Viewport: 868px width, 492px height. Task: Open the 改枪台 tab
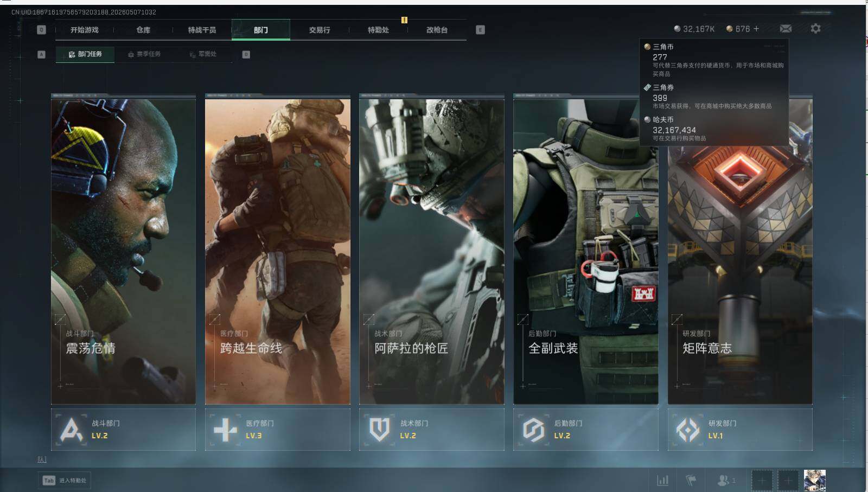pos(437,30)
